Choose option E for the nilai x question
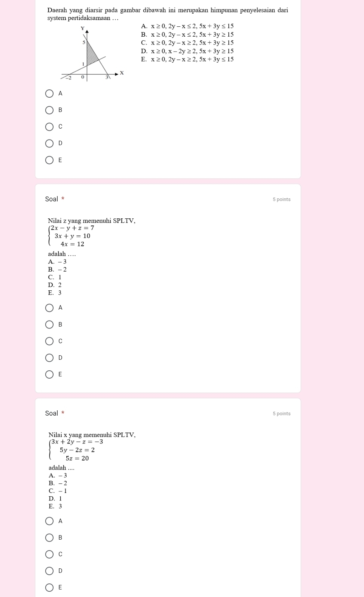 coord(49,588)
